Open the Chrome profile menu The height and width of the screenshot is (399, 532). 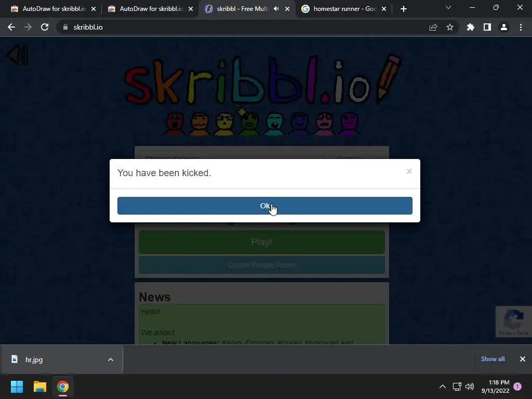(504, 27)
